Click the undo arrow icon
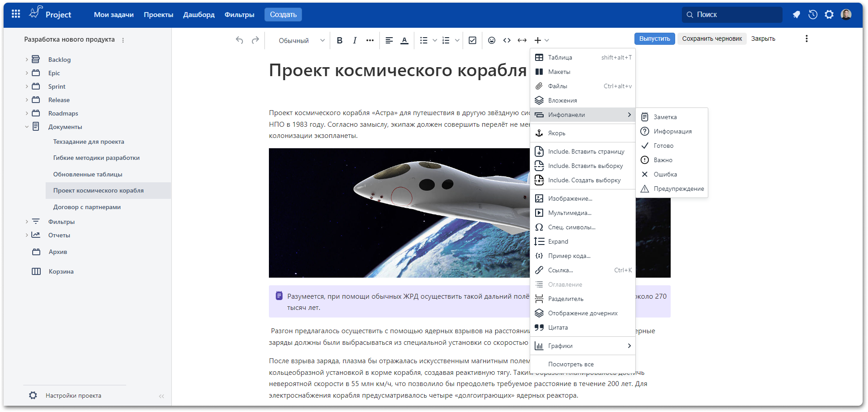 click(239, 40)
